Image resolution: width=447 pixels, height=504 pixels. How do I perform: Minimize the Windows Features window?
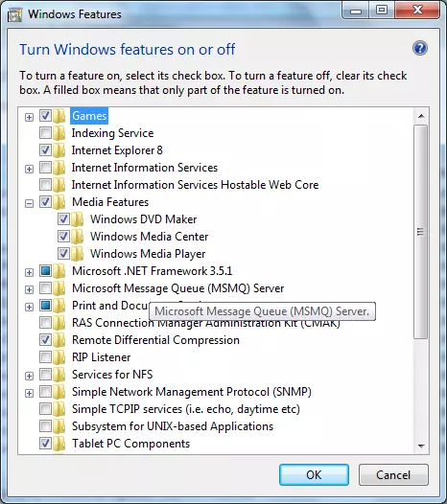tap(356, 11)
